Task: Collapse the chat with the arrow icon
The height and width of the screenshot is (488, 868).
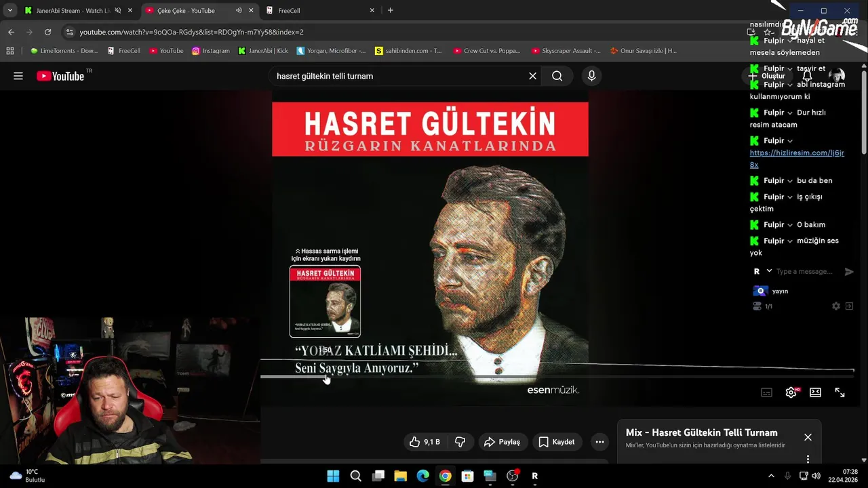Action: point(849,306)
